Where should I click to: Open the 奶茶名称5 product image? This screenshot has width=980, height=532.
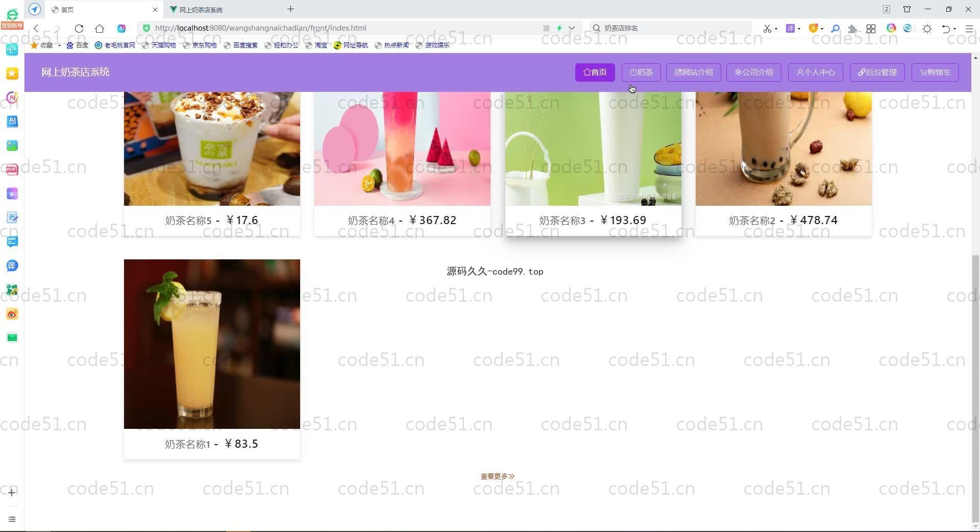point(212,149)
